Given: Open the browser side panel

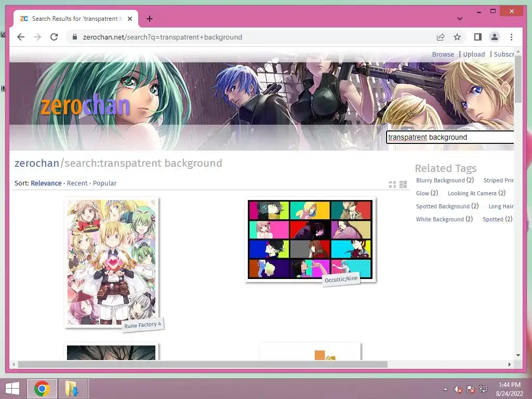Looking at the screenshot, I should pyautogui.click(x=478, y=37).
